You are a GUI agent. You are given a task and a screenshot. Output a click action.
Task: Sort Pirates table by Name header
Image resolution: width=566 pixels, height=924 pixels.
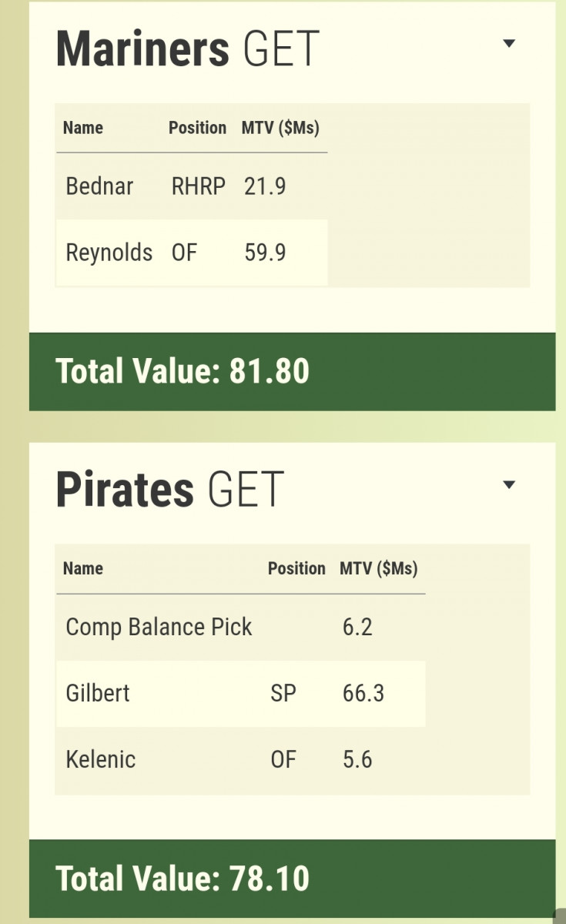83,569
